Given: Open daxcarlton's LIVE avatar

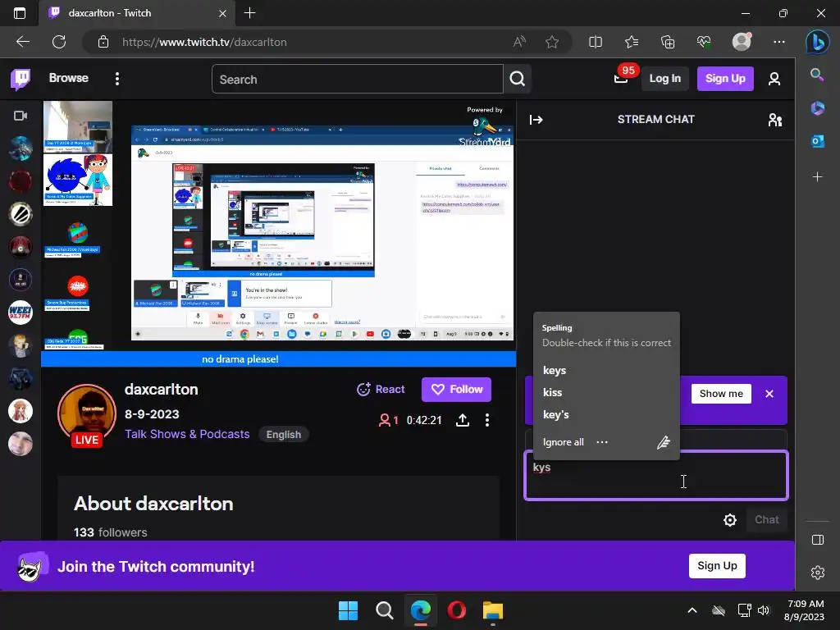Looking at the screenshot, I should [87, 415].
